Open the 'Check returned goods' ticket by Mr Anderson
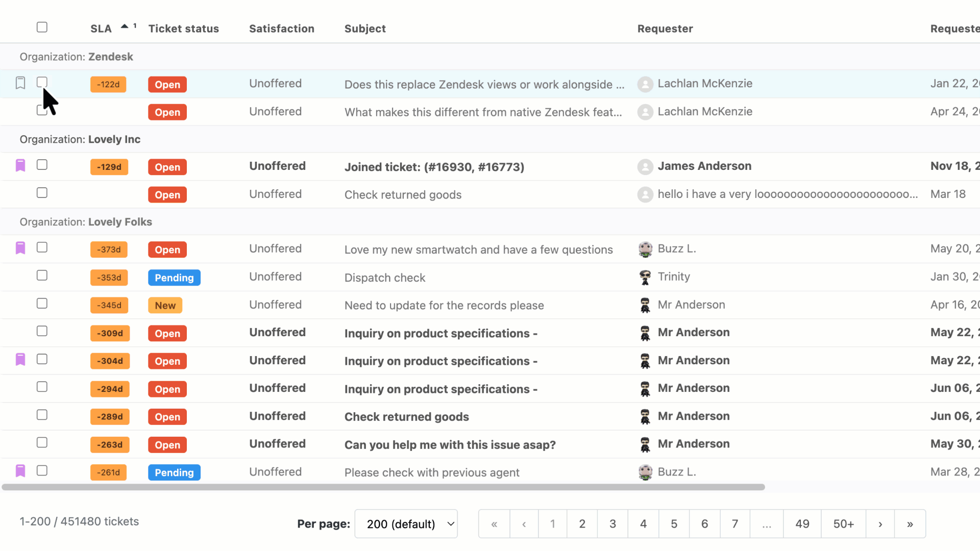The height and width of the screenshot is (551, 980). pyautogui.click(x=406, y=417)
